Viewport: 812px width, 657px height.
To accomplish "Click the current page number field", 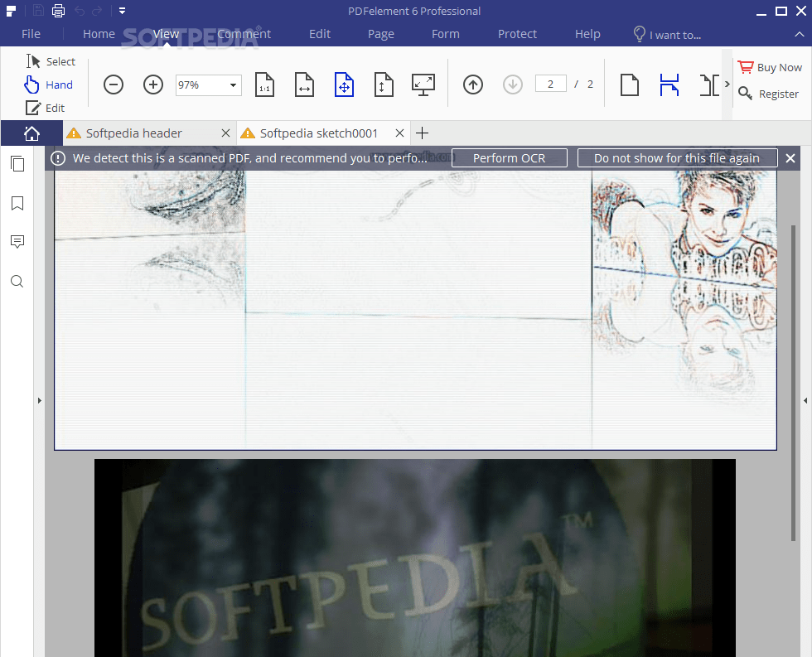I will (x=550, y=85).
